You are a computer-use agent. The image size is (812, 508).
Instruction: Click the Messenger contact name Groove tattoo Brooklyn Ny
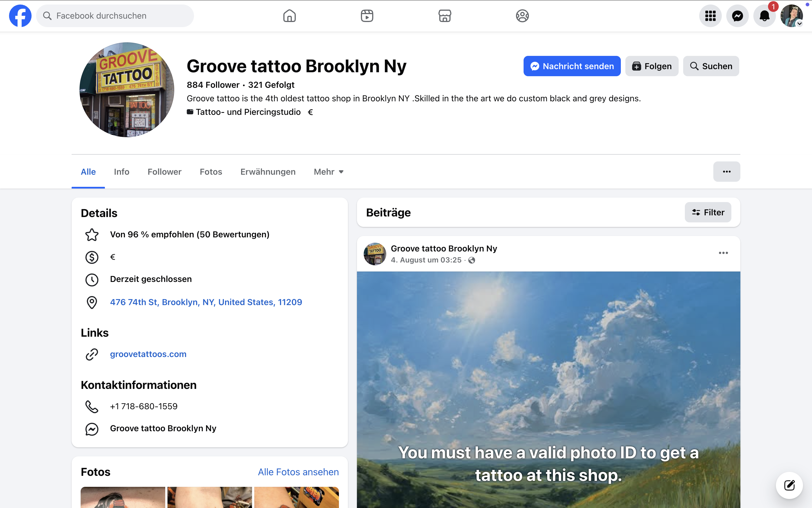coord(163,428)
